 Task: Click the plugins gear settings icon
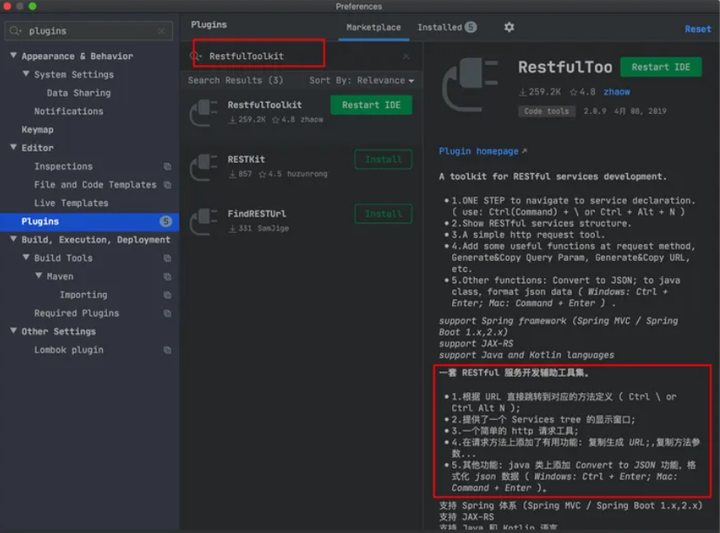click(x=509, y=28)
